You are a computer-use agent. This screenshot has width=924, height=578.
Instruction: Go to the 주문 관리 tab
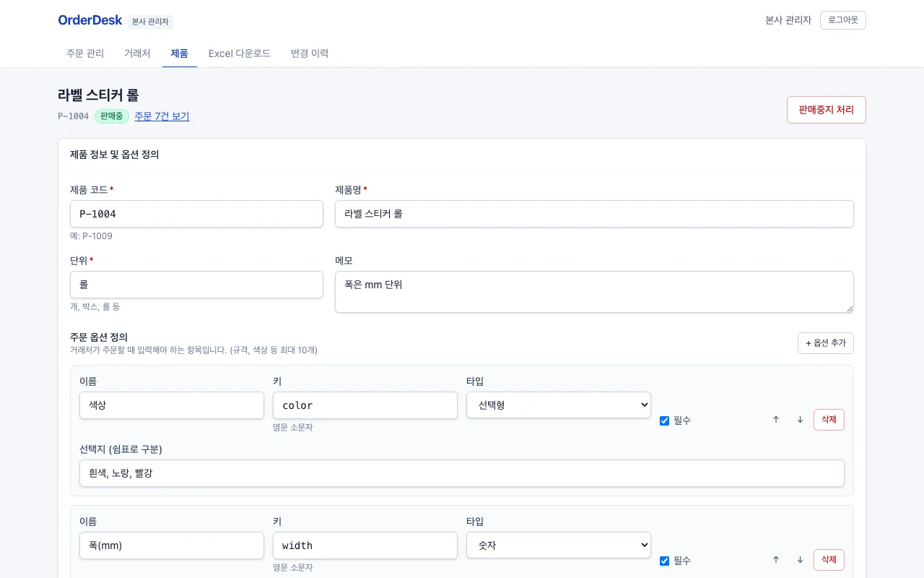85,53
